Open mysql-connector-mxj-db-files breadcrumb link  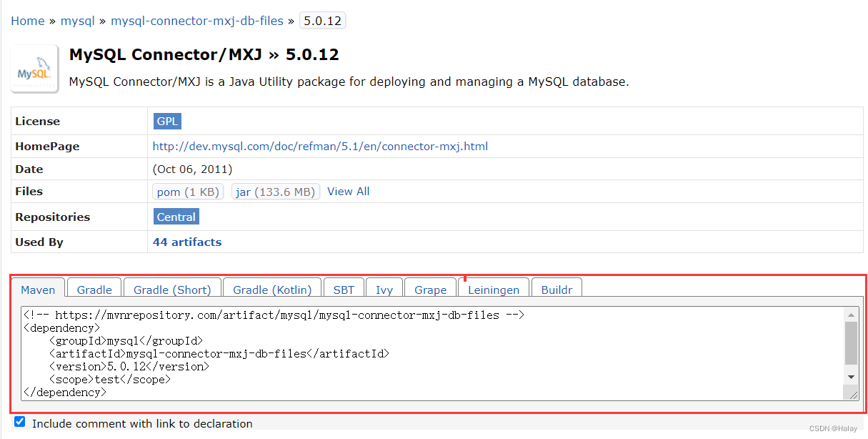tap(197, 21)
